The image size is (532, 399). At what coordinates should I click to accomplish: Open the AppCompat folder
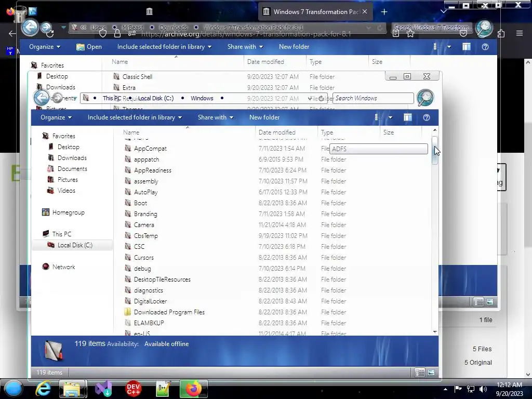(150, 149)
